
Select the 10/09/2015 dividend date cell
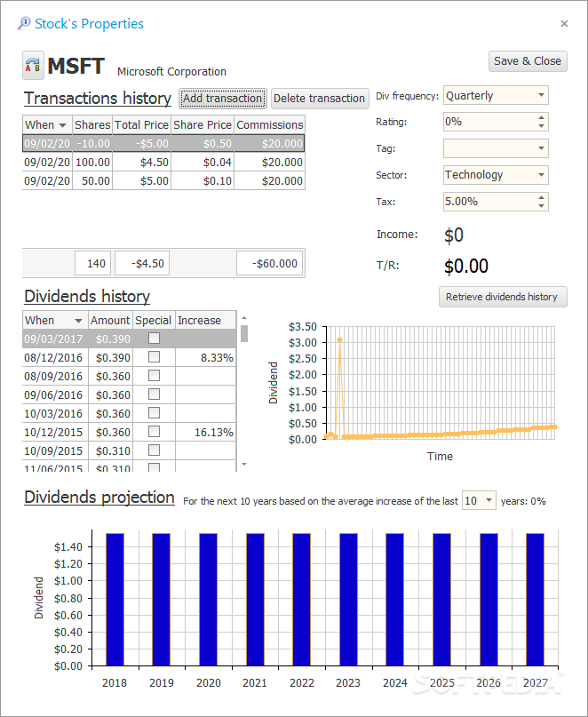click(55, 450)
